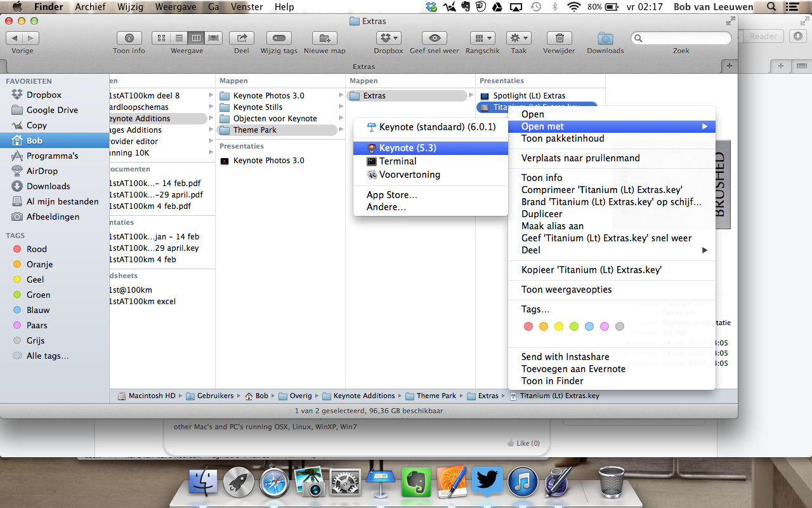
Task: Go forward with the right arrow button
Action: (x=31, y=38)
